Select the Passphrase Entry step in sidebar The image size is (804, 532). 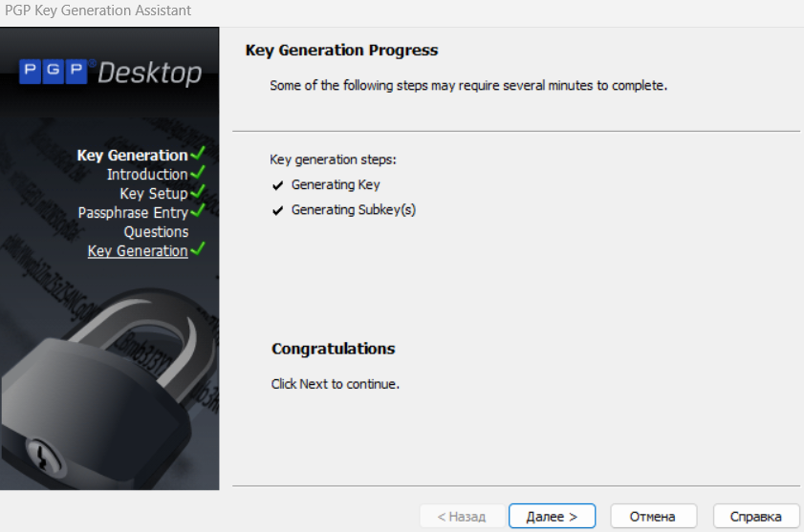pos(133,213)
